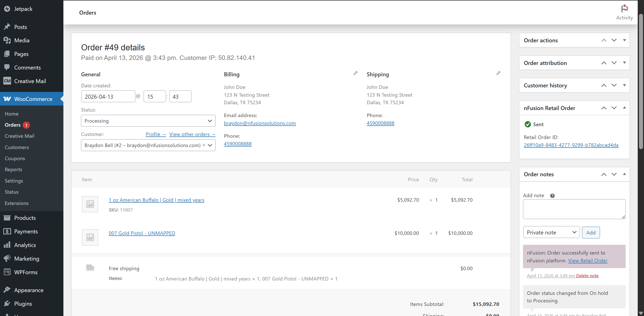
Task: Clear selected customer with x icon
Action: point(204,145)
